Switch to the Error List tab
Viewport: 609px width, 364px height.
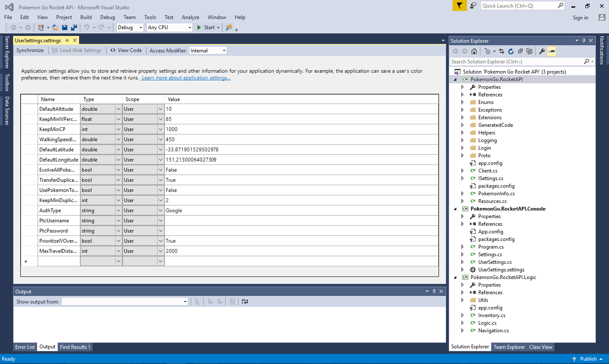(x=25, y=347)
